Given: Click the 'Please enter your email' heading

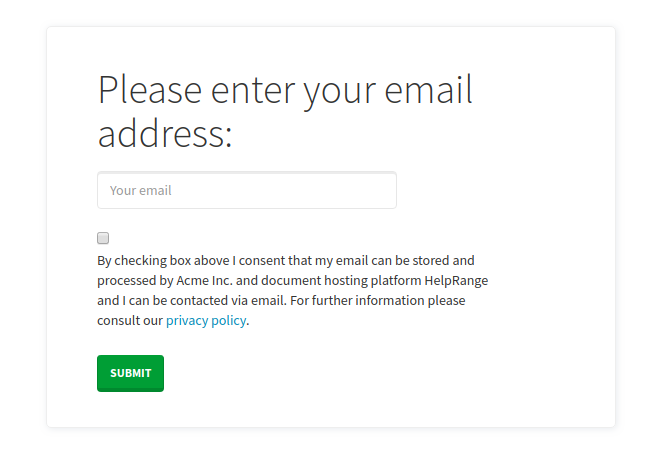Looking at the screenshot, I should (285, 91).
